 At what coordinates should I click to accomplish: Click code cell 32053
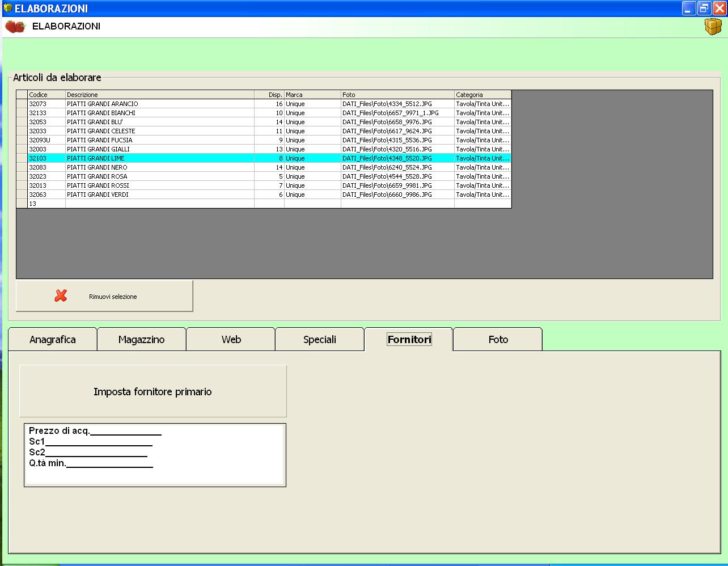pyautogui.click(x=46, y=122)
